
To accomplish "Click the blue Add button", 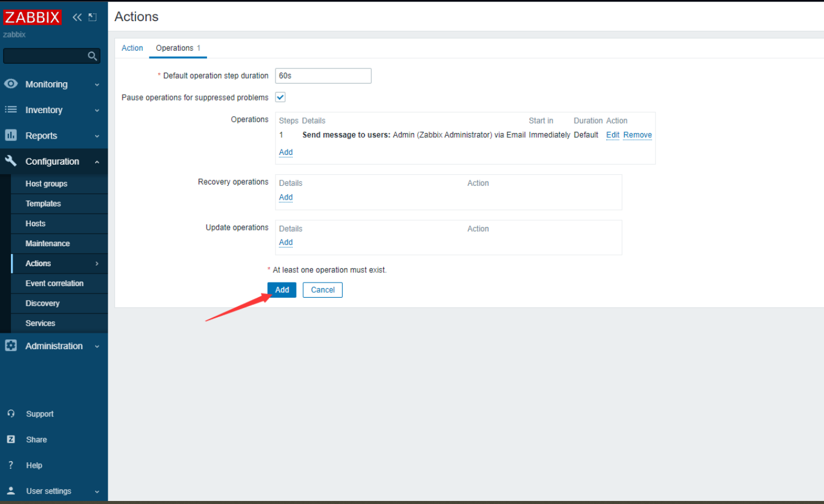I will (x=282, y=290).
